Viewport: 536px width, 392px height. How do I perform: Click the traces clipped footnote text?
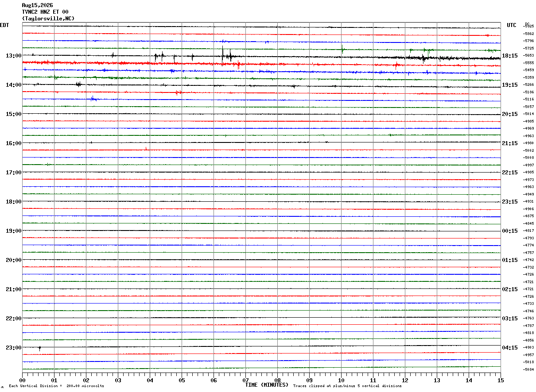pyautogui.click(x=347, y=386)
